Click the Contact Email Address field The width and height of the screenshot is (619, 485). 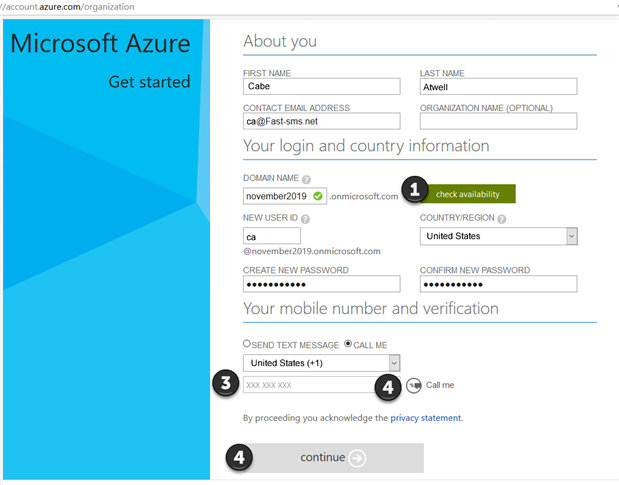pos(322,121)
